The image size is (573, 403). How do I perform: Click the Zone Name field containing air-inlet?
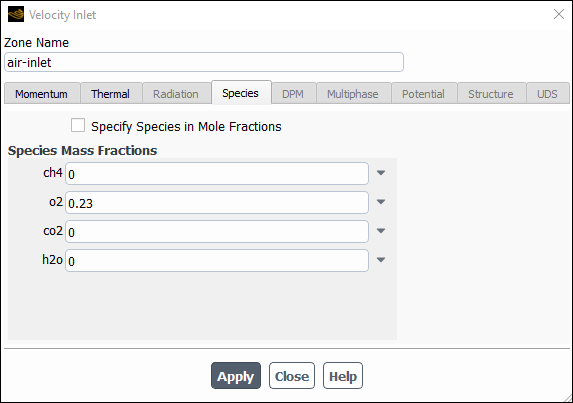point(204,62)
